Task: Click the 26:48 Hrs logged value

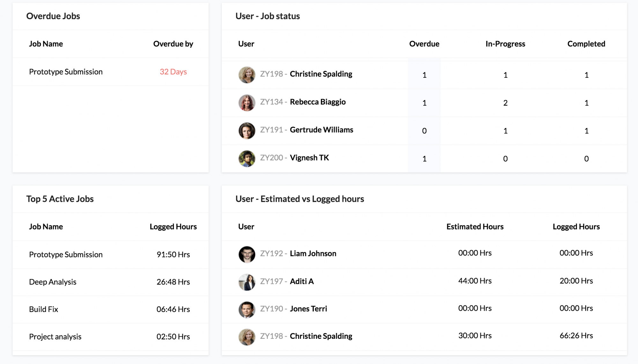Action: pos(173,282)
